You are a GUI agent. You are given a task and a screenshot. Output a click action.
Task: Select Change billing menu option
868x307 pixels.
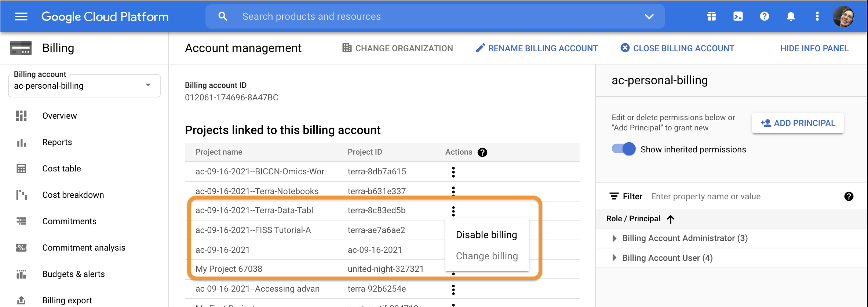coord(487,256)
